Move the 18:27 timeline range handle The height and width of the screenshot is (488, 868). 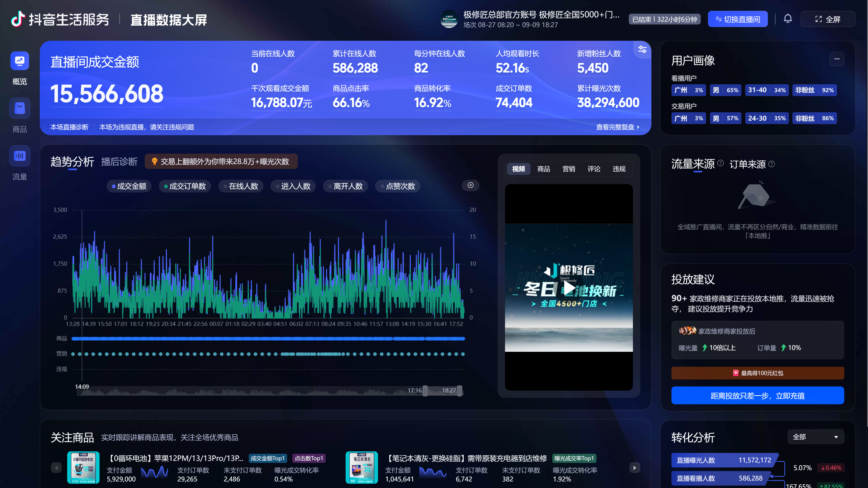[460, 391]
